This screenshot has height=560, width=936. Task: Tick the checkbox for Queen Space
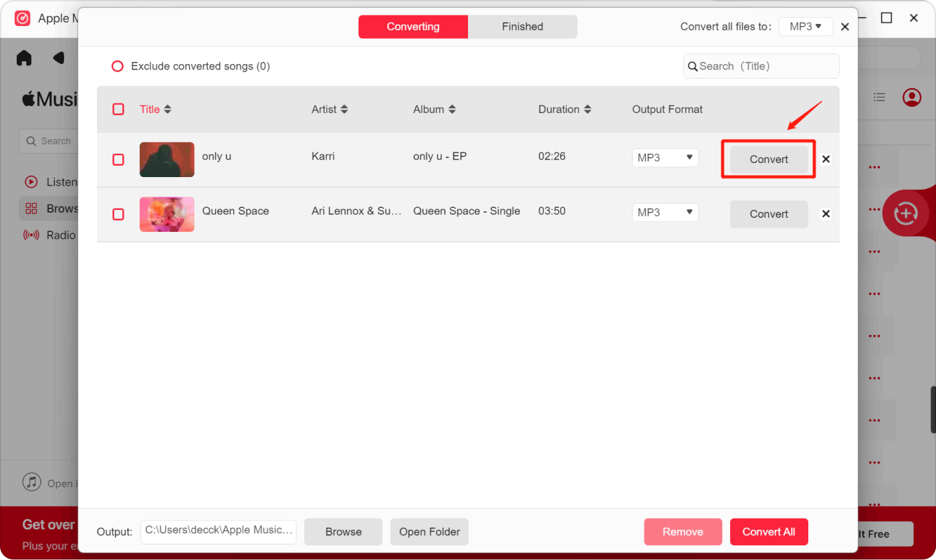(118, 215)
